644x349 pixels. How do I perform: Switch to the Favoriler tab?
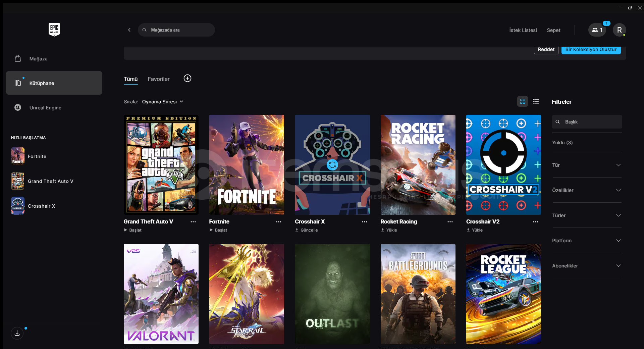tap(159, 79)
